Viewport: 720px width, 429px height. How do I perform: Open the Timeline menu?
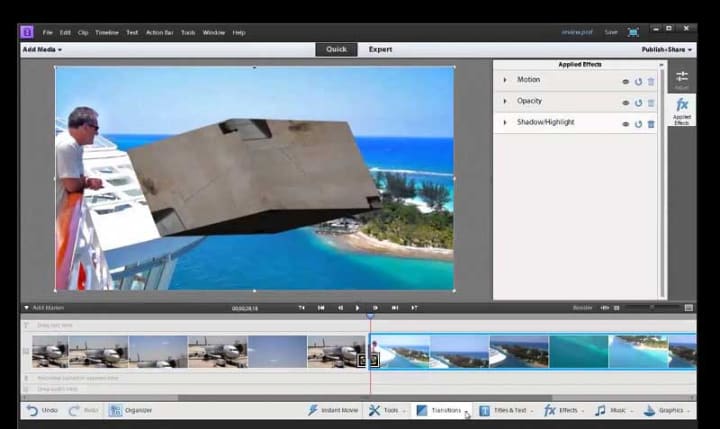(x=107, y=32)
